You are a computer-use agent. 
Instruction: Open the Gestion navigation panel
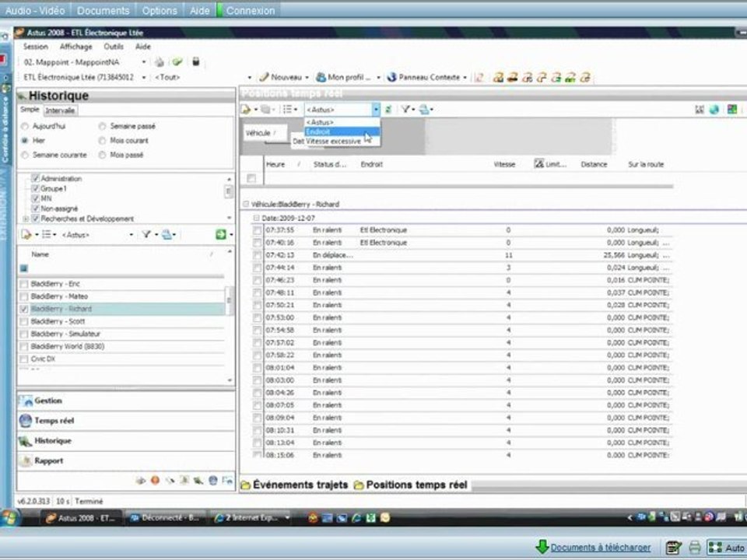point(126,401)
